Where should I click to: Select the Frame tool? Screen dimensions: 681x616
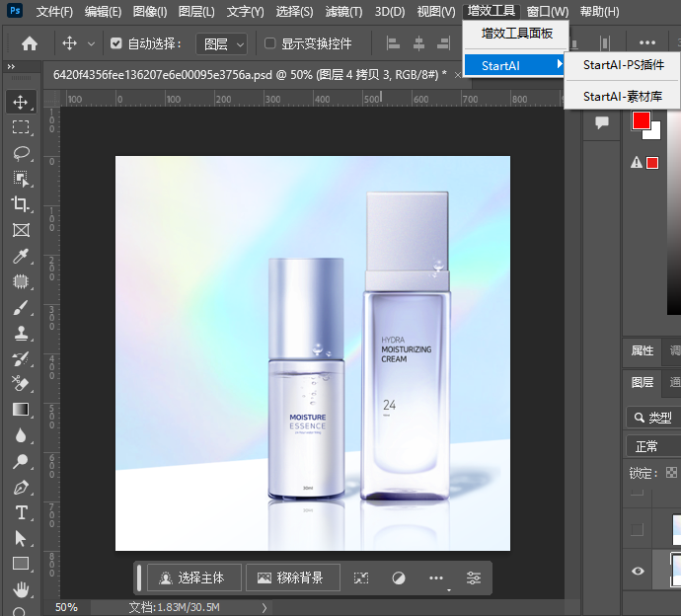[21, 230]
